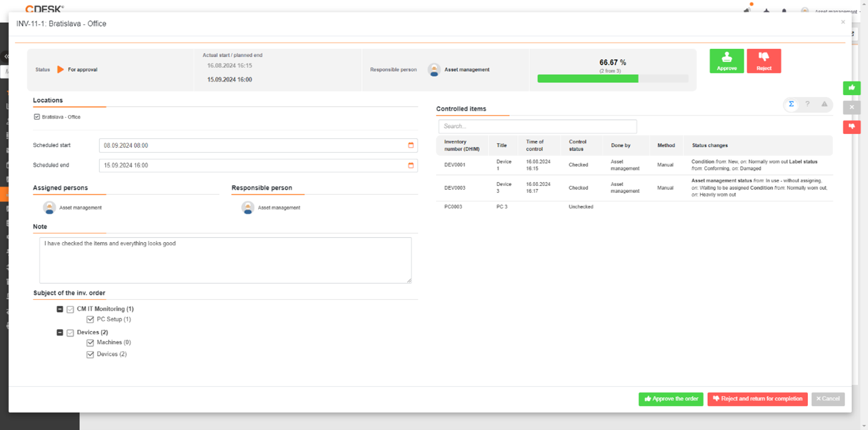Toggle the parent Devices (2) checkbox

pos(70,332)
